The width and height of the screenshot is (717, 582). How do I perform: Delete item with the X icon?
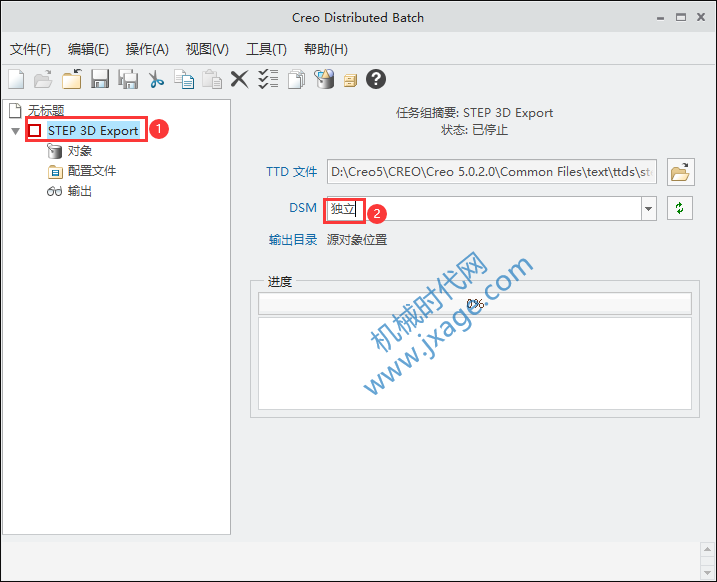pos(240,79)
